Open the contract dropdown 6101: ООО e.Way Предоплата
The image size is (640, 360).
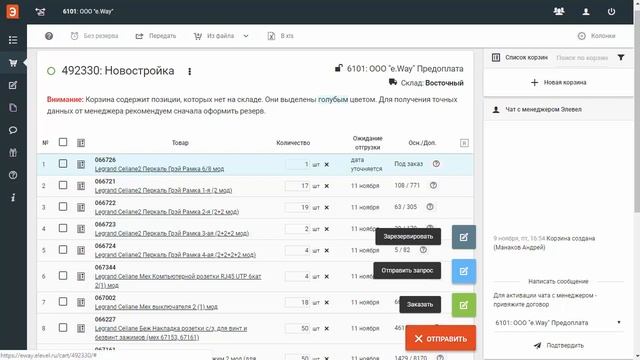pos(558,322)
